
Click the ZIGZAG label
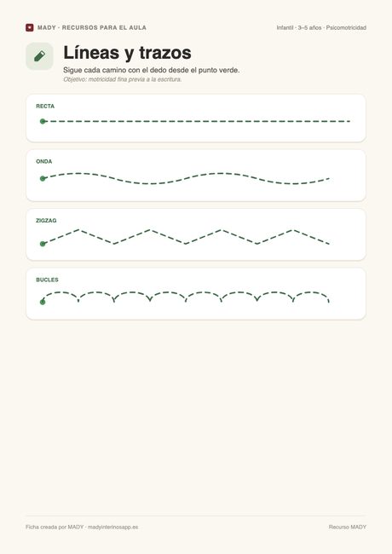pyautogui.click(x=46, y=221)
